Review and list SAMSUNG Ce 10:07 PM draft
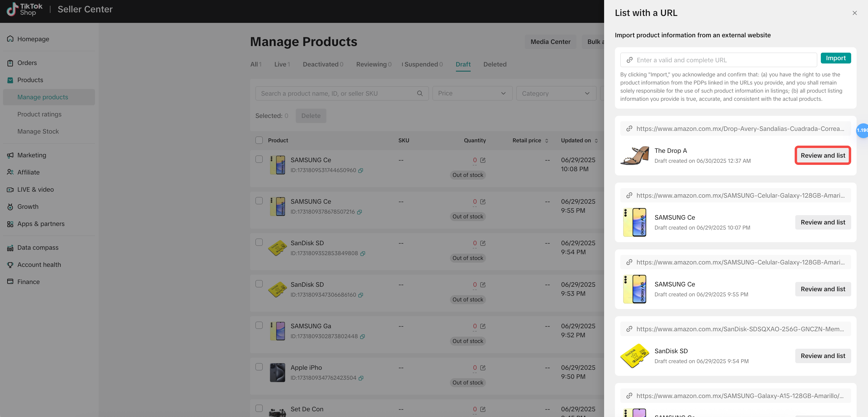This screenshot has height=417, width=868. pos(823,222)
